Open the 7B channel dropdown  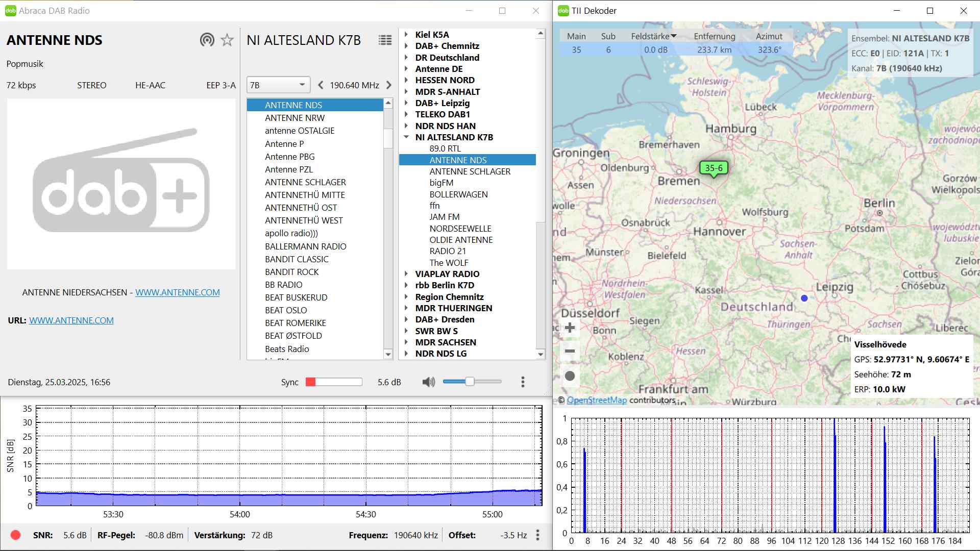pos(278,85)
